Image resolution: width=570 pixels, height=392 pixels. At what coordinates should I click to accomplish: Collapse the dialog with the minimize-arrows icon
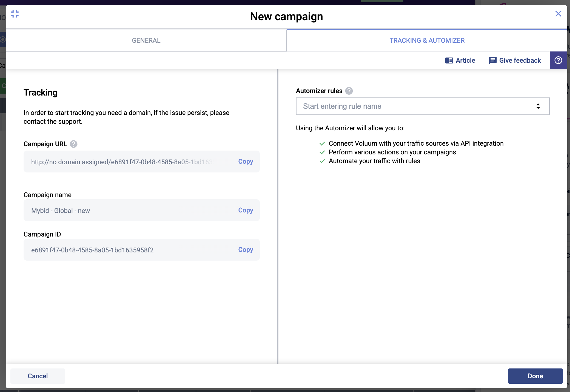coord(15,14)
